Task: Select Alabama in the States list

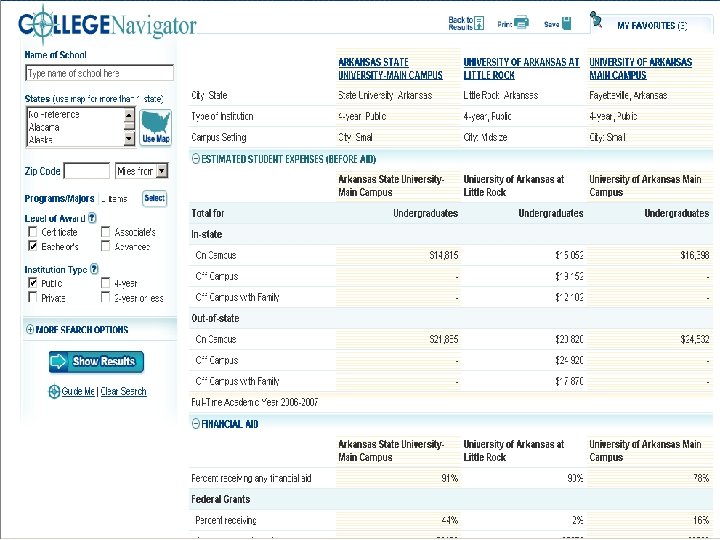Action: click(x=44, y=127)
